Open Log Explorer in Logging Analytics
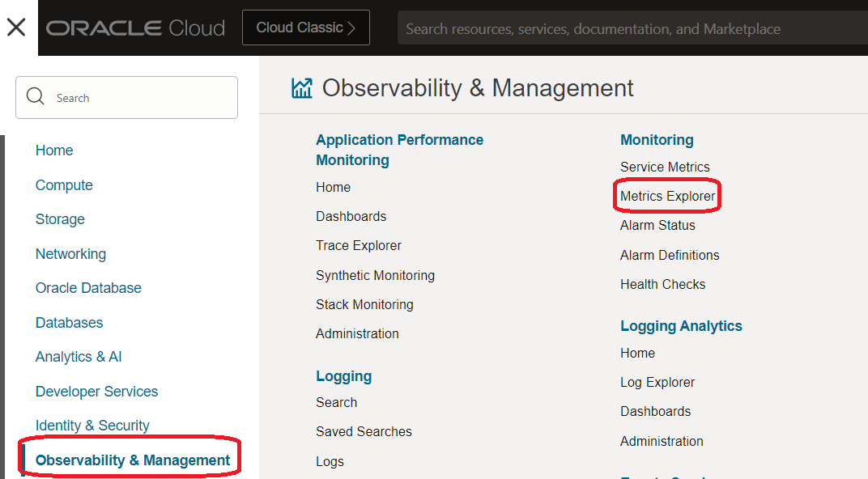 click(x=657, y=382)
